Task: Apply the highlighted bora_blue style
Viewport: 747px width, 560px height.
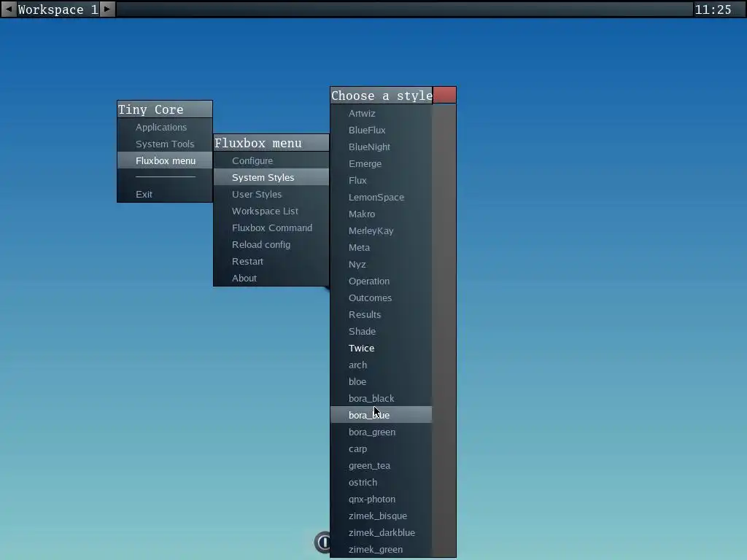Action: coord(381,415)
